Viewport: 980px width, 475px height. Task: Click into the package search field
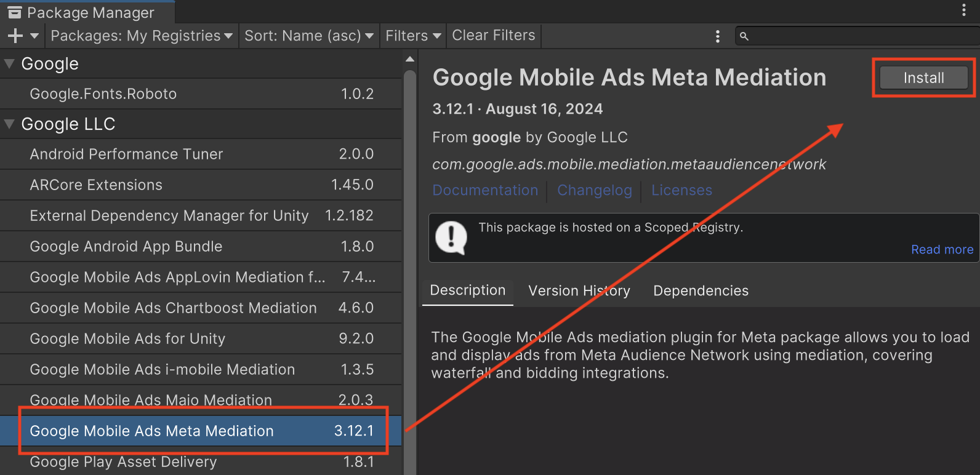pos(862,36)
